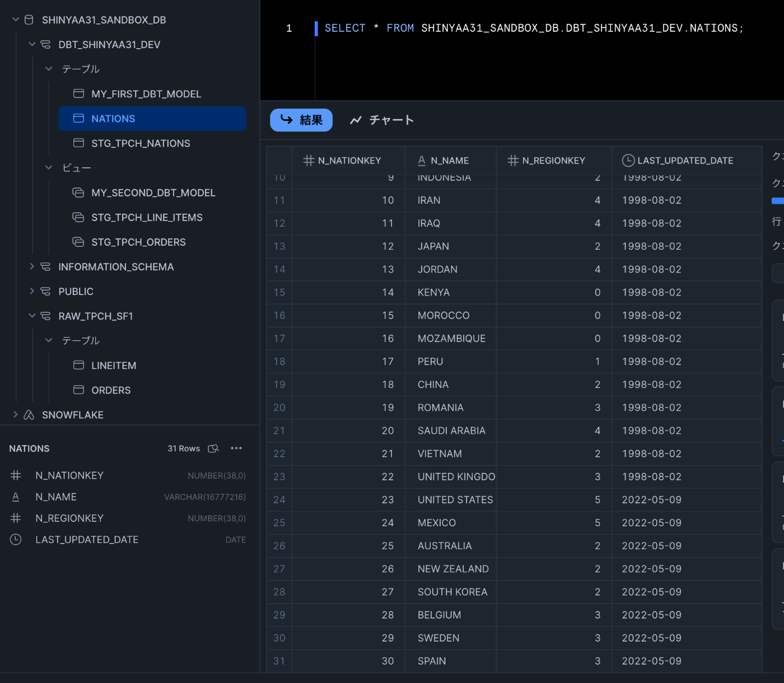Click into the SQL editor query line

click(x=534, y=28)
